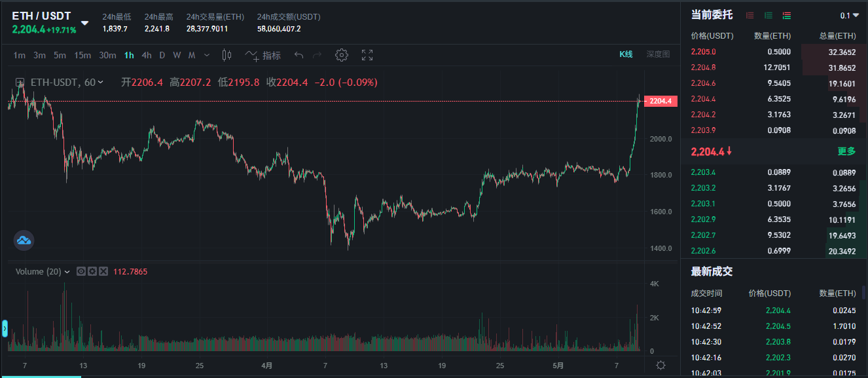Screen dimensions: 868x378
Task: Click the undo arrow in chart toolbar
Action: coord(298,55)
